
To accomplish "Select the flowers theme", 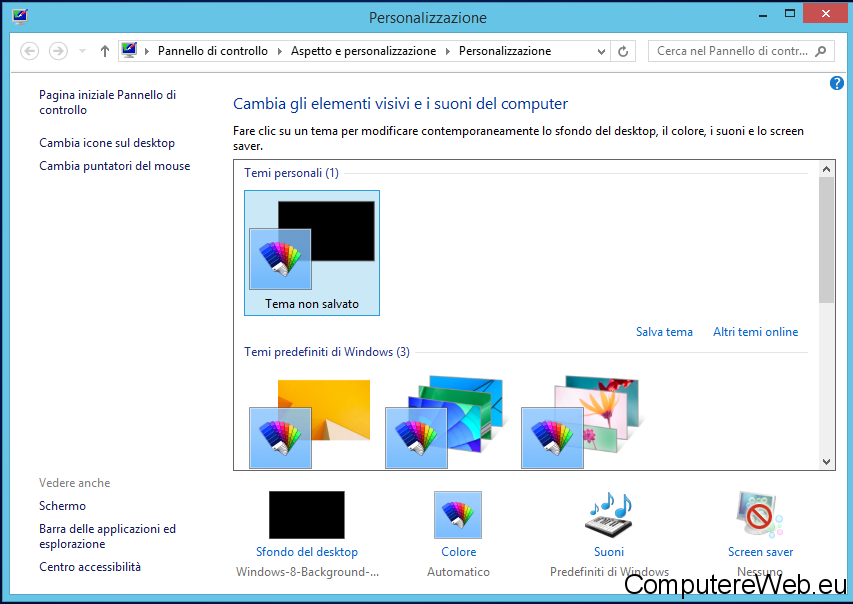I will tap(582, 422).
